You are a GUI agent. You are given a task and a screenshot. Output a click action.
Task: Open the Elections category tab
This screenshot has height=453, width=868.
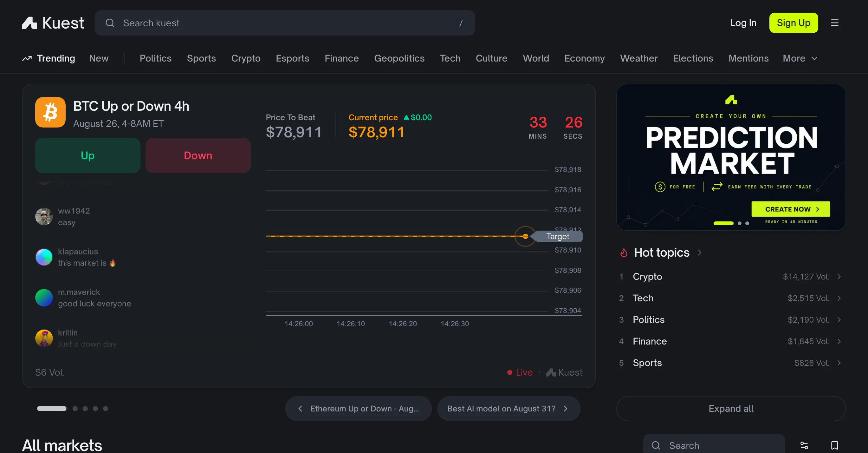(x=693, y=58)
